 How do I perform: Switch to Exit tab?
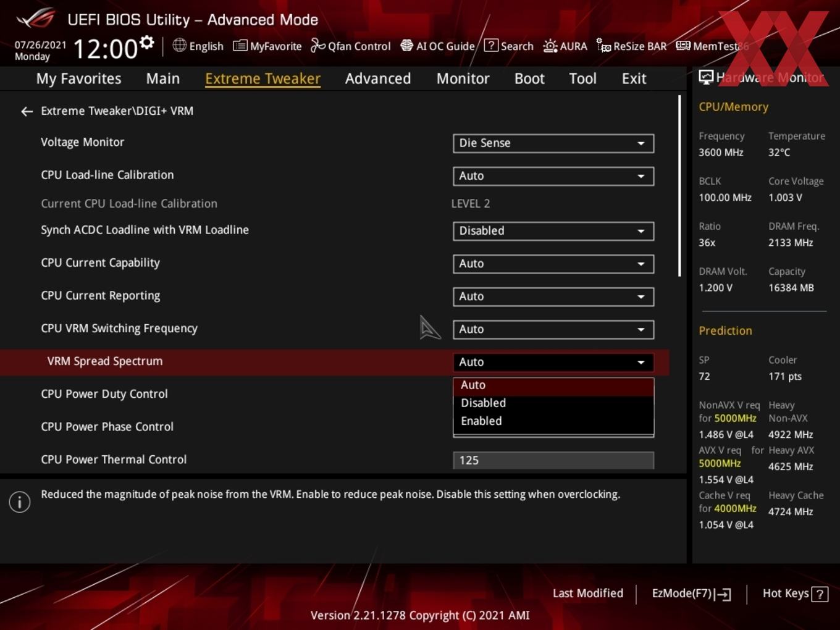coord(634,79)
